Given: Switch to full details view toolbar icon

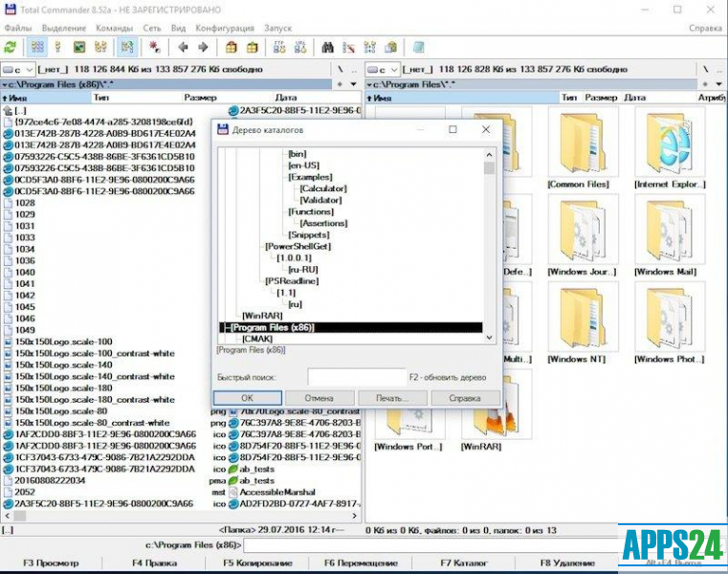Looking at the screenshot, I should 57,47.
